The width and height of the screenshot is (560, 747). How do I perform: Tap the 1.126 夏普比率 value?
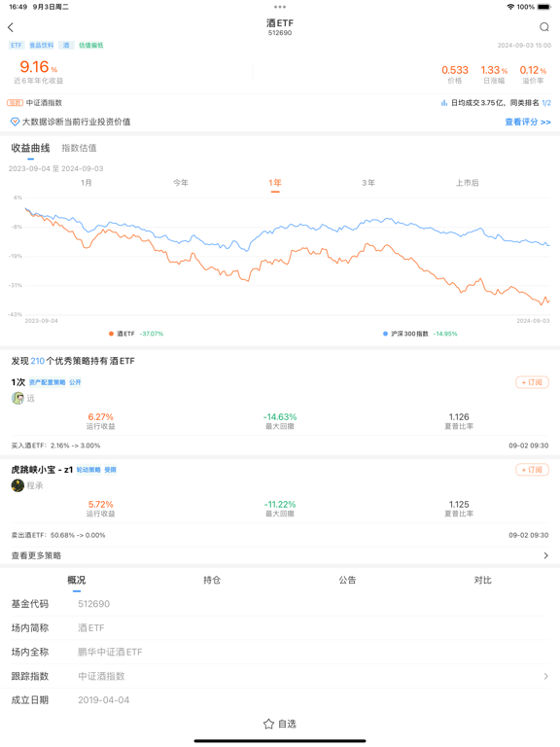(459, 417)
